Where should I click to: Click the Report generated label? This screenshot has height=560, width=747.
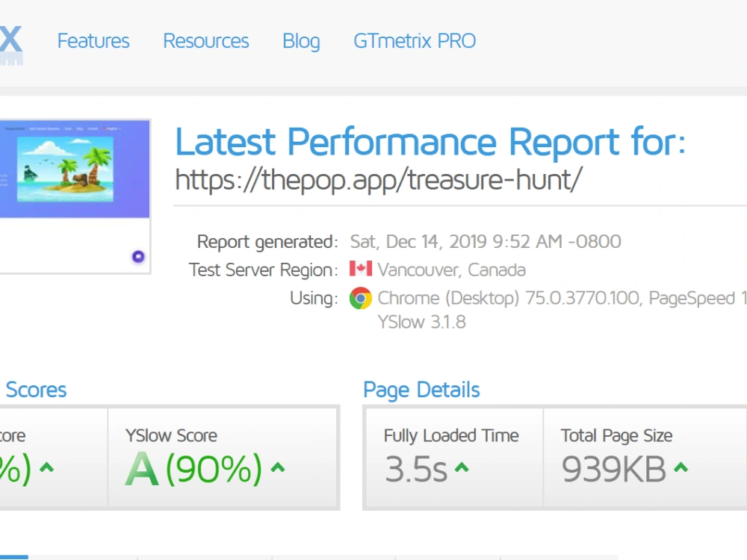(267, 242)
